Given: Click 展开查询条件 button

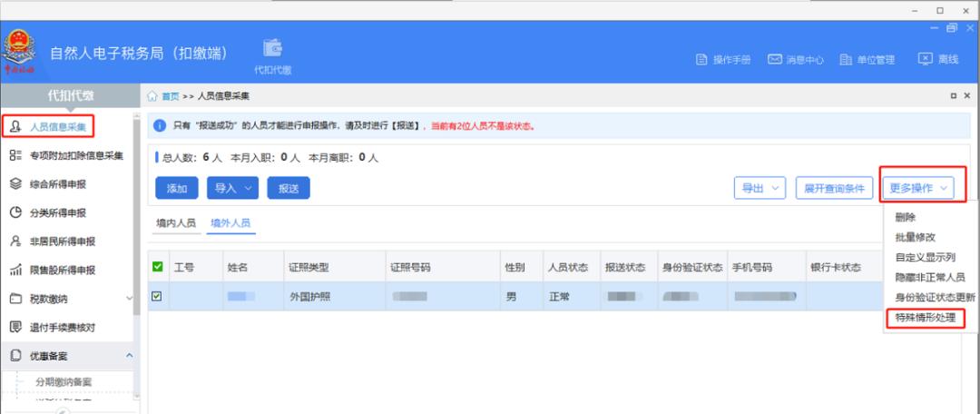Looking at the screenshot, I should pyautogui.click(x=833, y=188).
